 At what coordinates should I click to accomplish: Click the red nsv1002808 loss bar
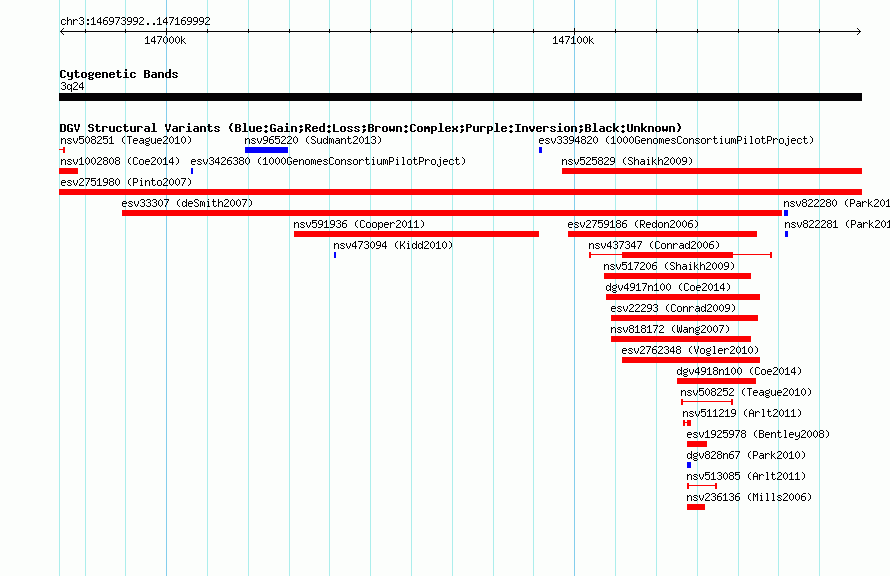click(x=69, y=171)
